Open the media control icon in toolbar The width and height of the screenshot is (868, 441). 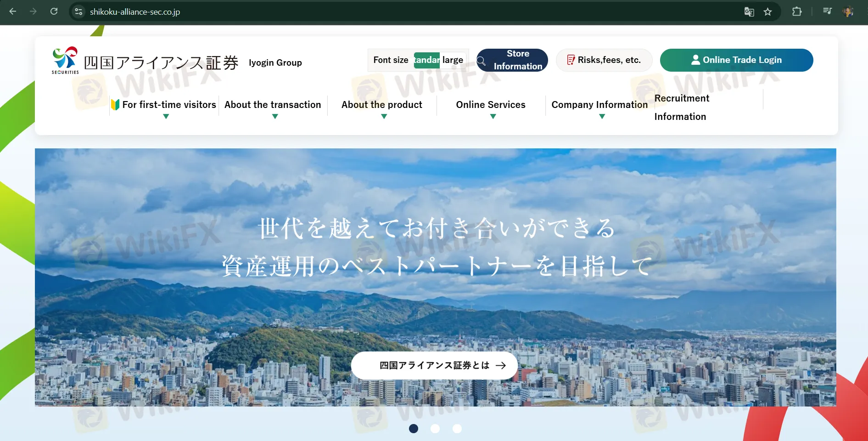pos(827,11)
